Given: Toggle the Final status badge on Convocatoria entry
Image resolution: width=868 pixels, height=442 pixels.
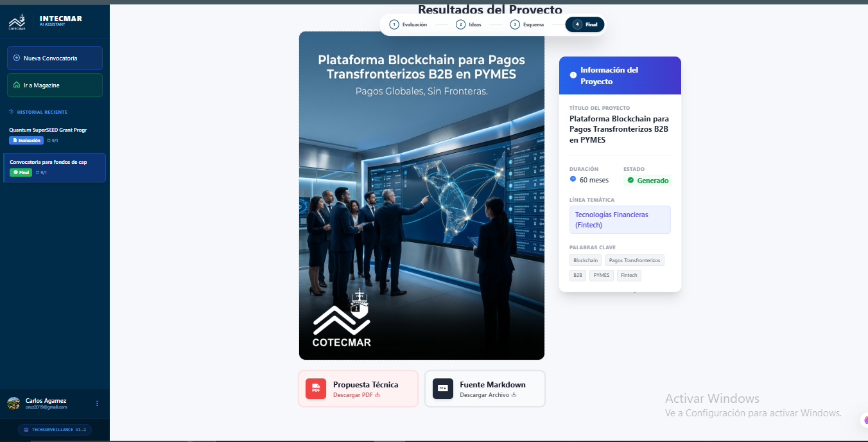Looking at the screenshot, I should (21, 172).
